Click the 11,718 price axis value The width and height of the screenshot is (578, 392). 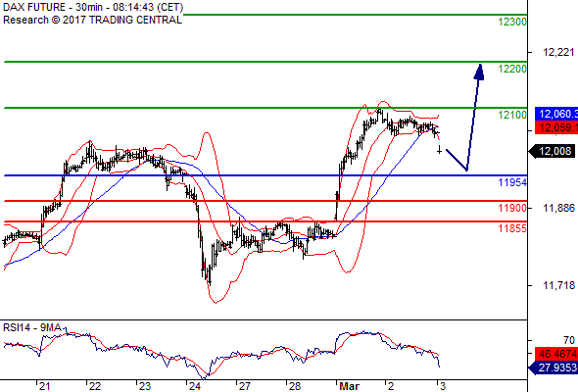pos(558,285)
